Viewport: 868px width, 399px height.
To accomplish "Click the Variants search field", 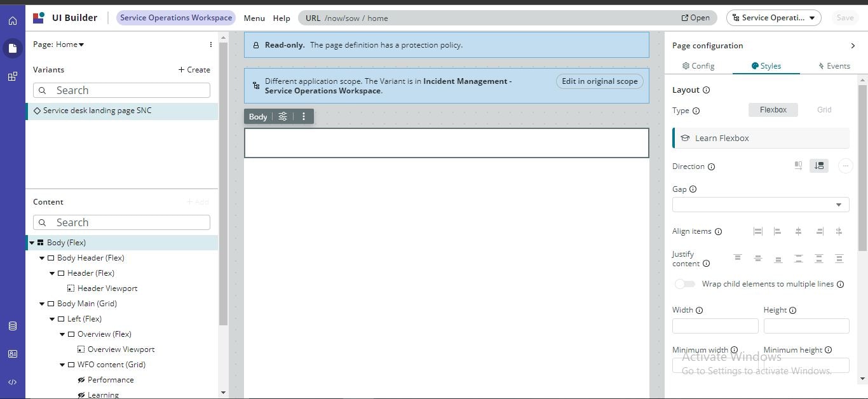I will tap(121, 90).
